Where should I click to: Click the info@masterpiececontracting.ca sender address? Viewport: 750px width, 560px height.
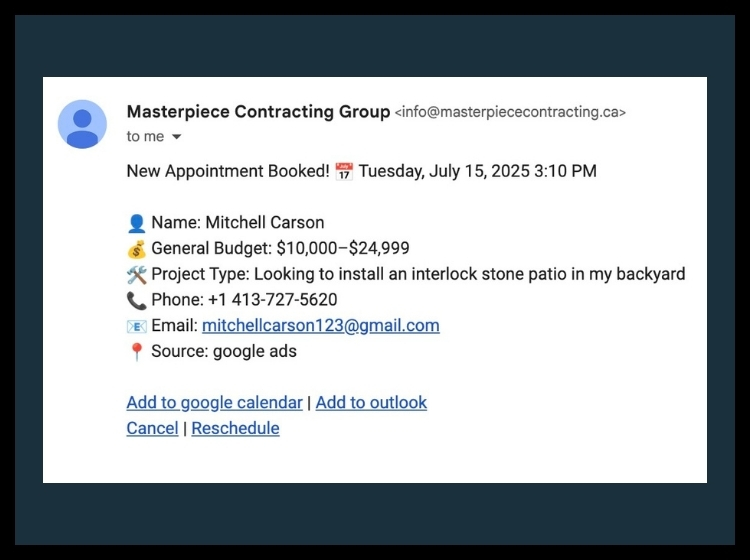coord(510,112)
